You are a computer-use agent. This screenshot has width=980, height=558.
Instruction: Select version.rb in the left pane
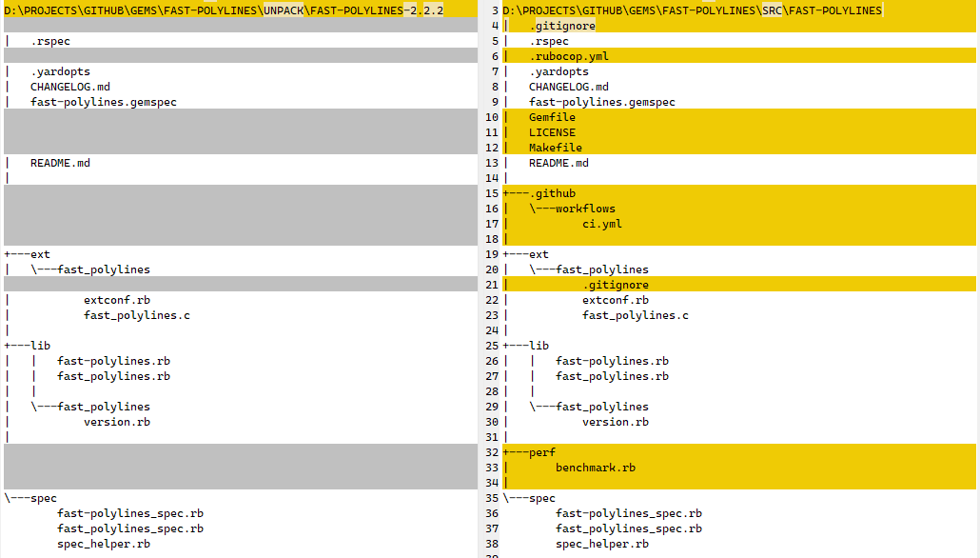[x=116, y=422]
